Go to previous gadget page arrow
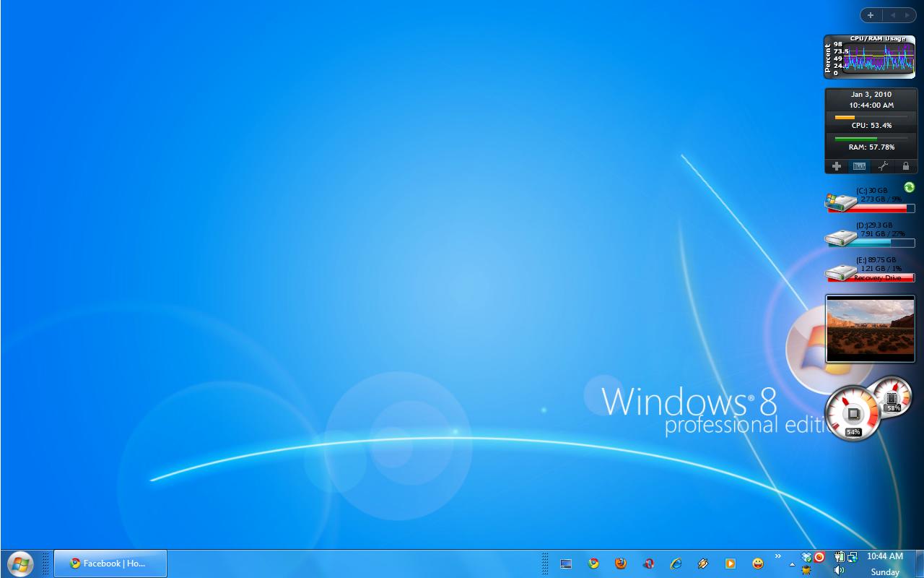The width and height of the screenshot is (924, 578). tap(892, 15)
